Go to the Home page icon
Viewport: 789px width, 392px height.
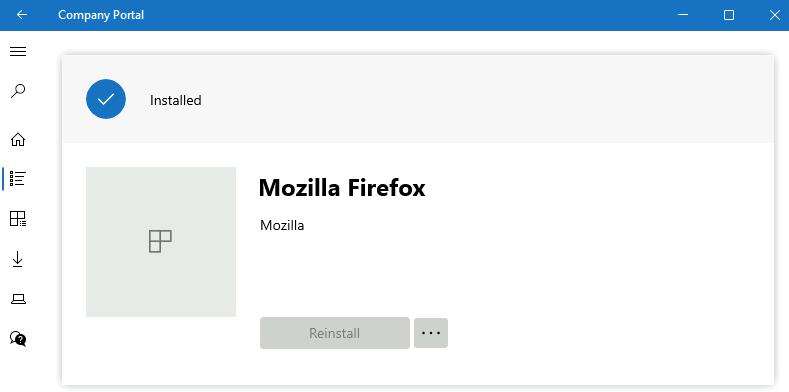18,139
